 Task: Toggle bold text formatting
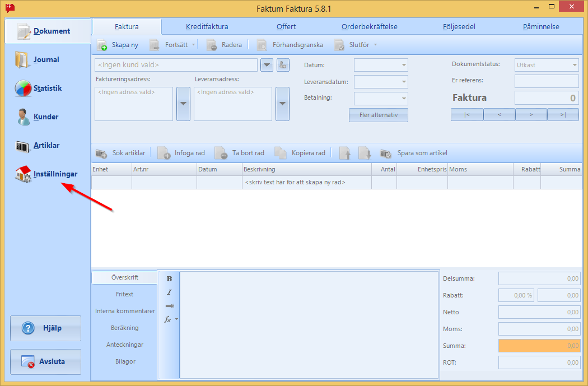(169, 278)
